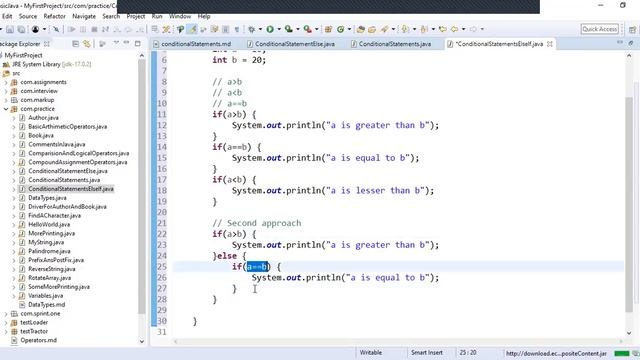
Task: Open the Source menu
Action: [28, 16]
